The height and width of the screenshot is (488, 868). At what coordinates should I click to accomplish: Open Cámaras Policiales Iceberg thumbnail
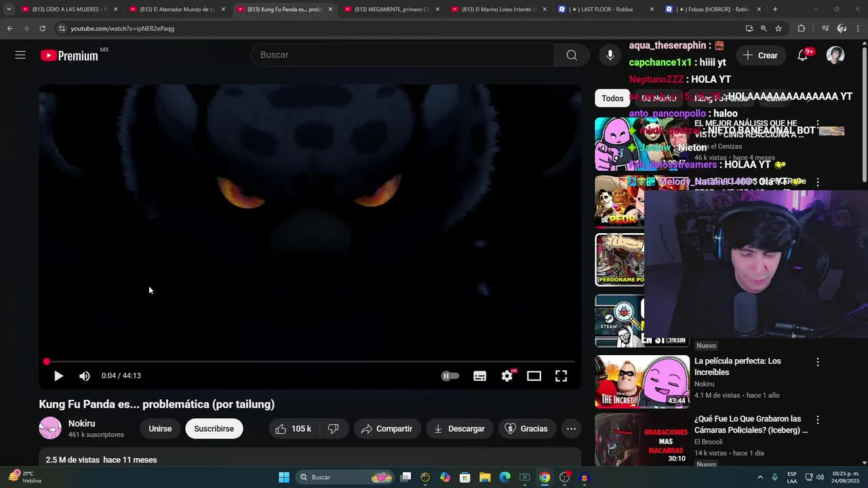(642, 439)
